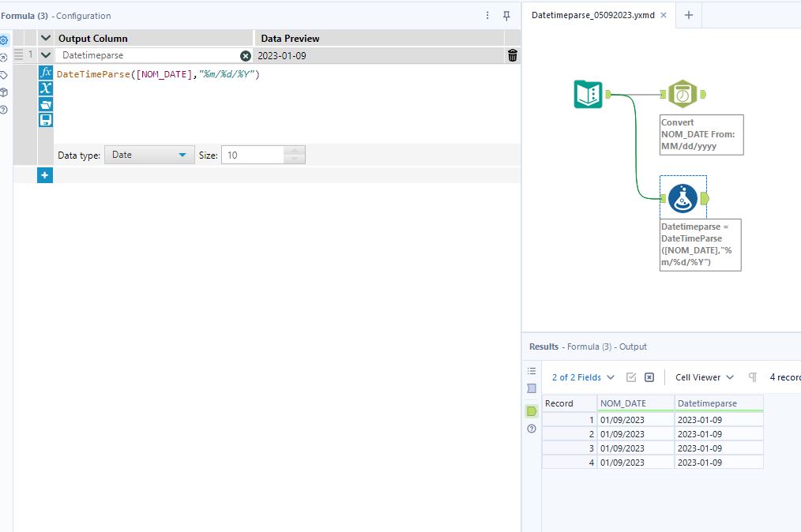Click the save expression disk icon
Viewport: 801px width, 532px height.
(x=46, y=120)
